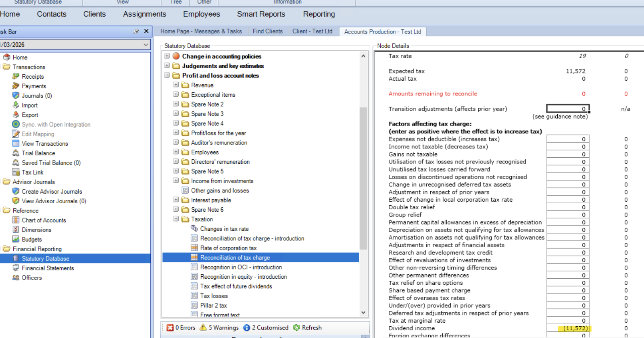644x338 pixels.
Task: Expand the Revenue folder node
Action: [x=176, y=85]
